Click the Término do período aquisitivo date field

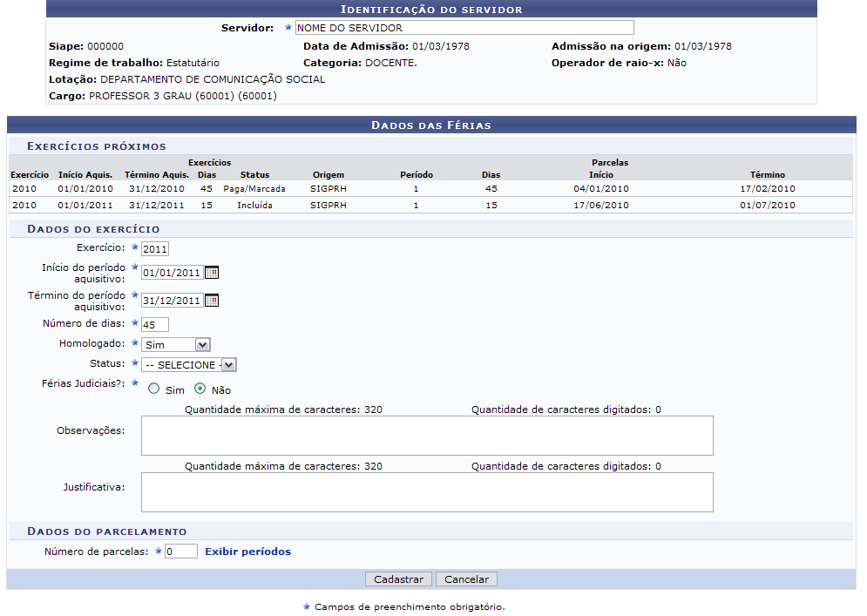point(172,301)
